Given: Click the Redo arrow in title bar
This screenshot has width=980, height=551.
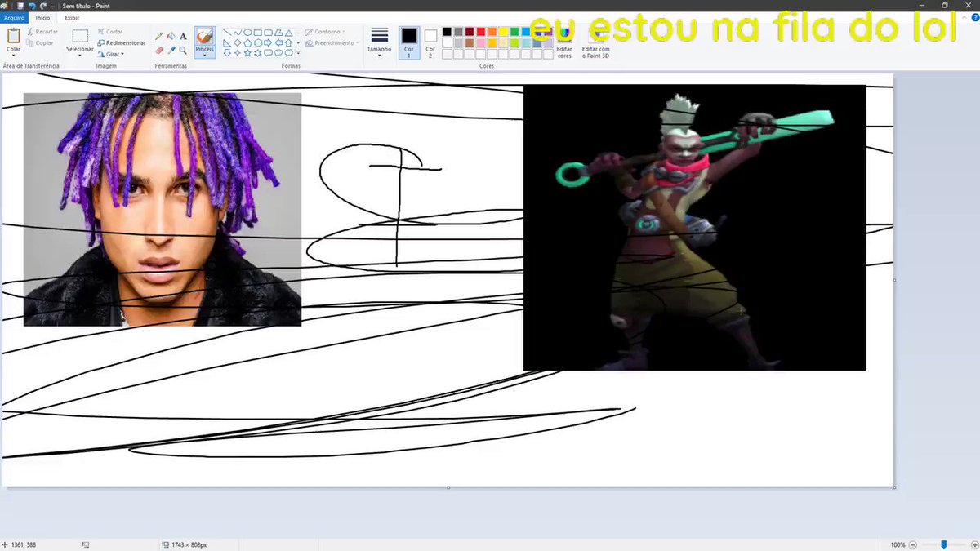Looking at the screenshot, I should point(42,5).
